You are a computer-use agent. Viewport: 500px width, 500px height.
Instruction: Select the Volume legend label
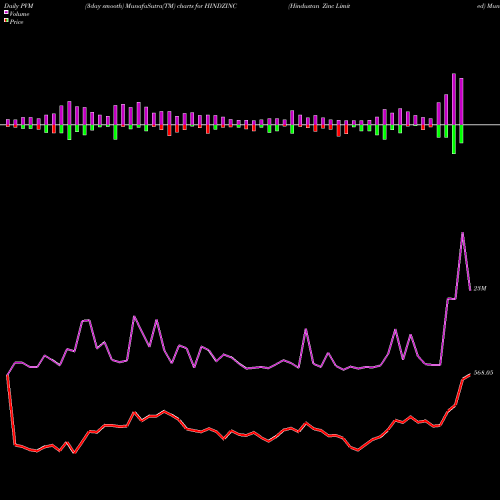point(19,14)
